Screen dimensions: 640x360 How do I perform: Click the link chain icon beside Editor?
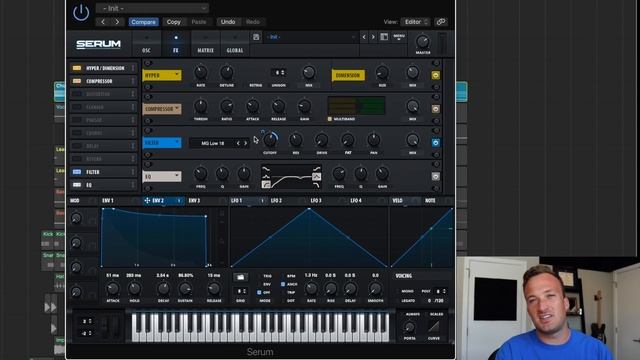[x=440, y=22]
